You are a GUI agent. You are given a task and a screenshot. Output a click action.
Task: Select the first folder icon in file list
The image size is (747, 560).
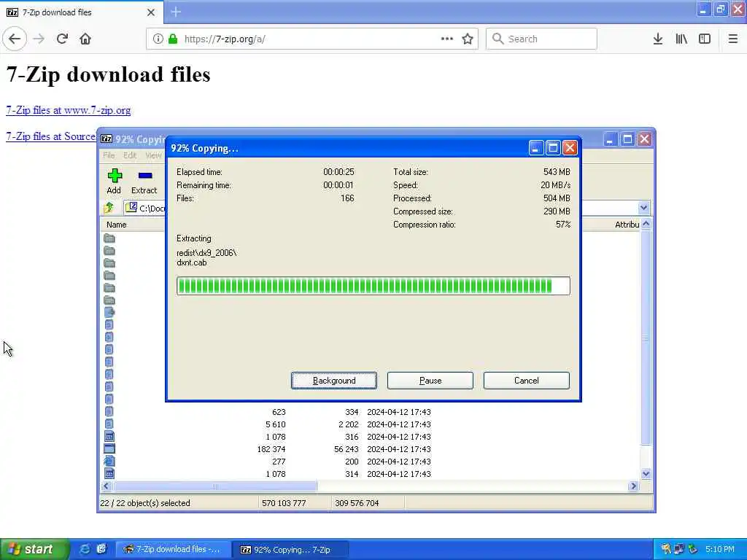click(109, 238)
